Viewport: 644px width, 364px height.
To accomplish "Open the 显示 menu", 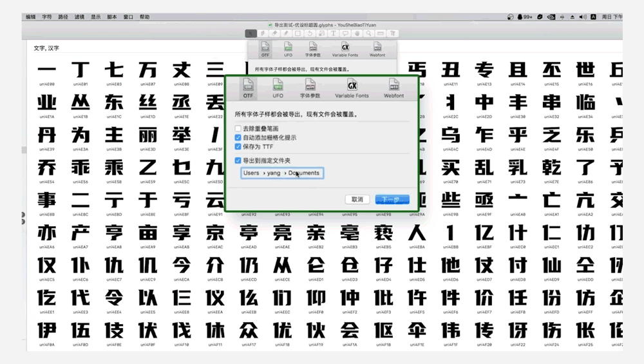I will pos(96,17).
